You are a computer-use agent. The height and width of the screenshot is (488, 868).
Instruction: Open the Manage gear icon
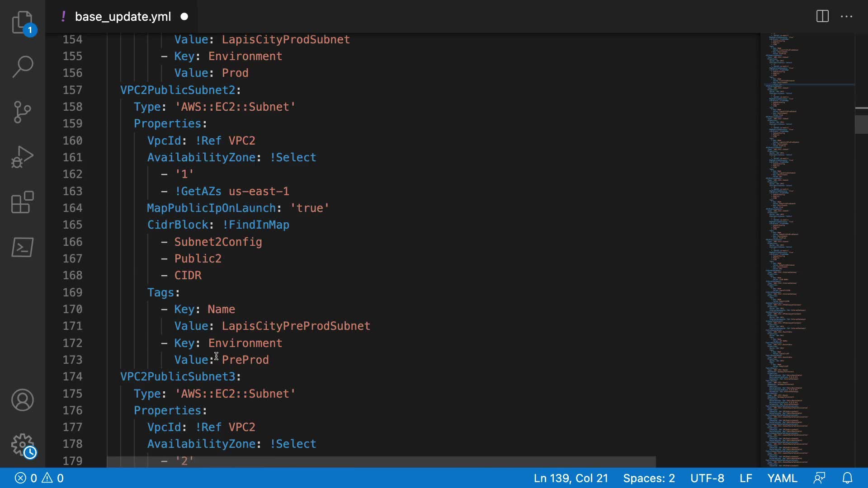(x=22, y=445)
